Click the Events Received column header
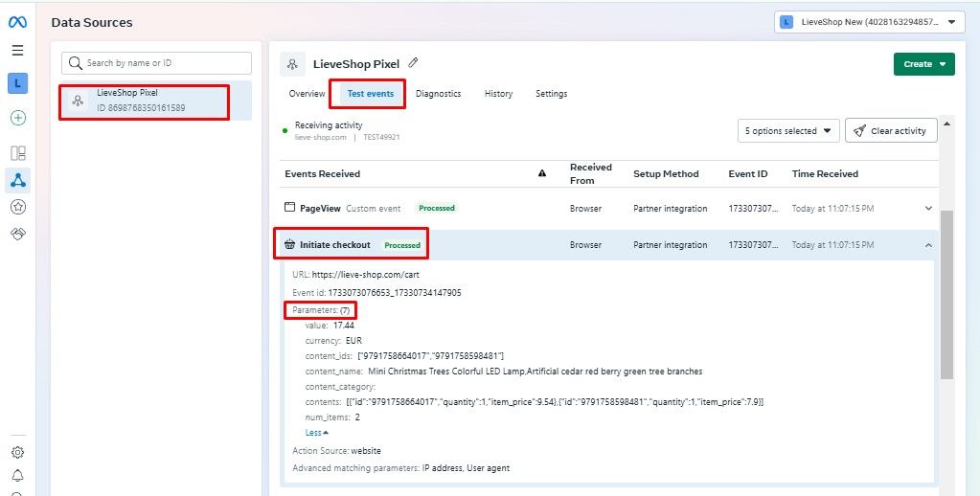980x496 pixels. [x=323, y=173]
